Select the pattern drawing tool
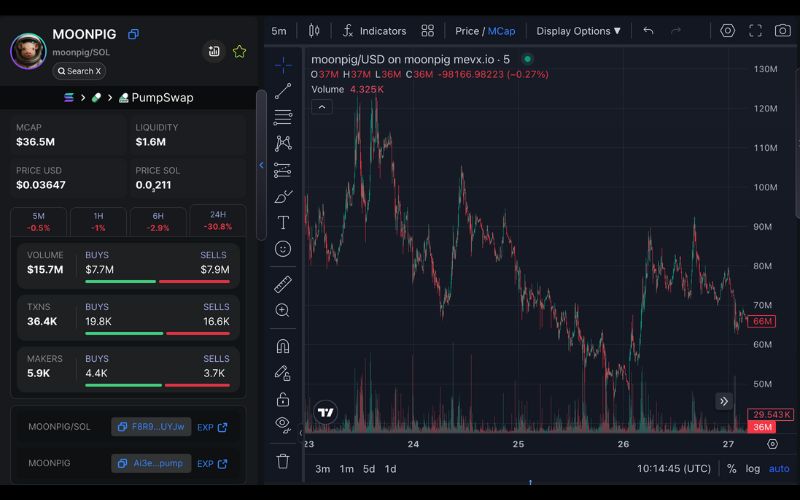The height and width of the screenshot is (500, 800). click(283, 143)
